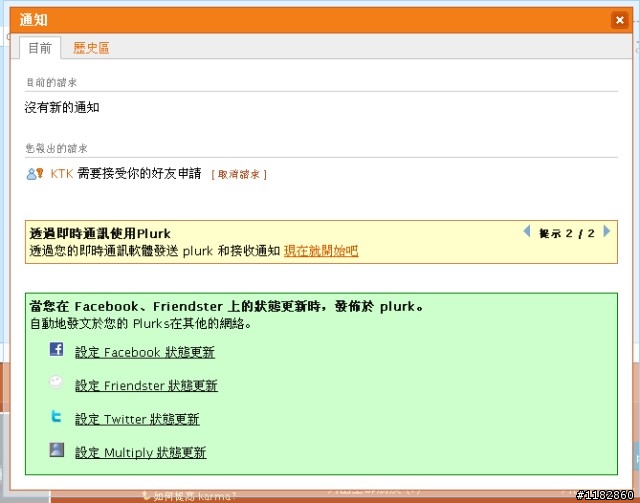640x503 pixels.
Task: Click the Facebook logo icon
Action: click(56, 349)
